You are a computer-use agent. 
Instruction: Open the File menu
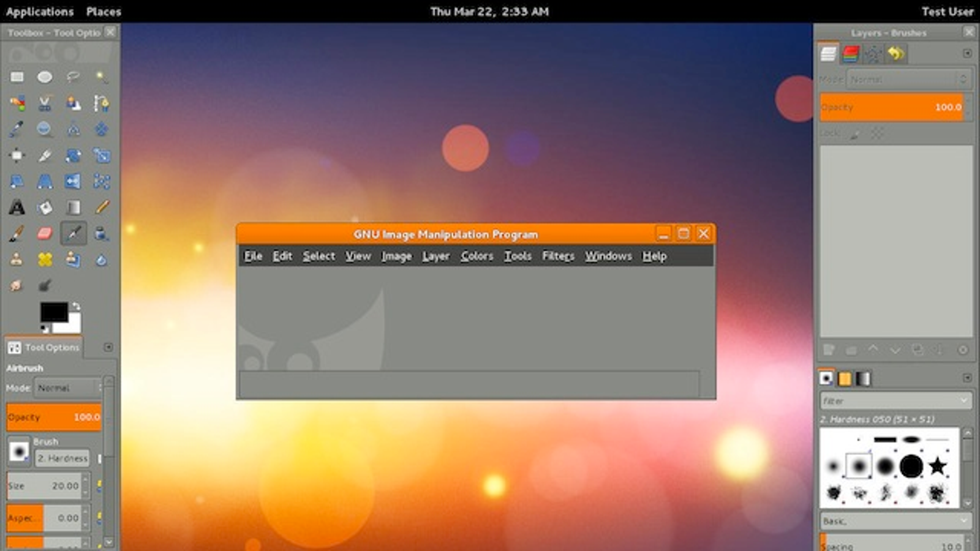(x=253, y=256)
